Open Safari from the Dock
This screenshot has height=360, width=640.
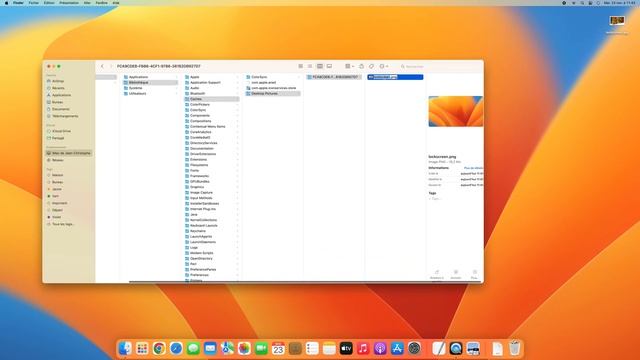click(176, 348)
